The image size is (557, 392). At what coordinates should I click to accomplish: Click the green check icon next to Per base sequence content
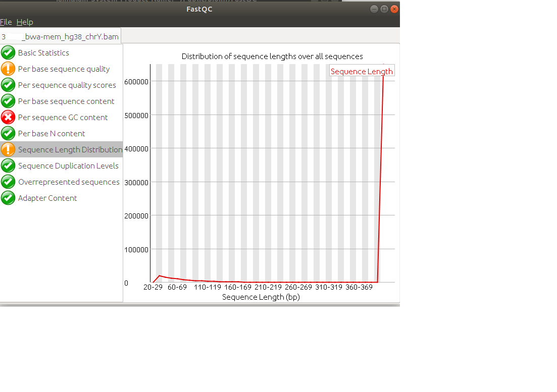tap(8, 101)
